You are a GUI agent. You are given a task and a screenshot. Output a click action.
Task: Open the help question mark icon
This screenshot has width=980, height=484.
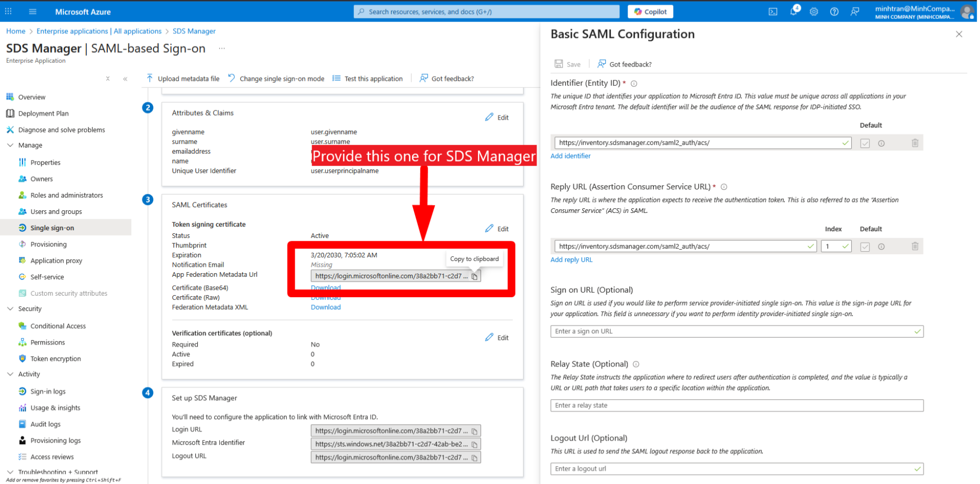(x=834, y=12)
